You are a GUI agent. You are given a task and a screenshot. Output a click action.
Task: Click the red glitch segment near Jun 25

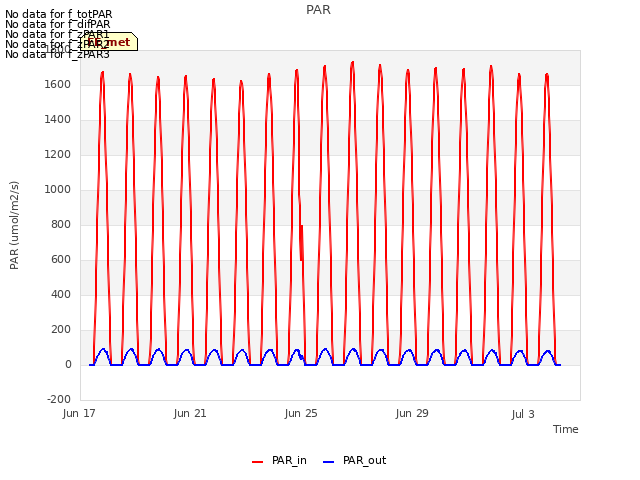[301, 243]
